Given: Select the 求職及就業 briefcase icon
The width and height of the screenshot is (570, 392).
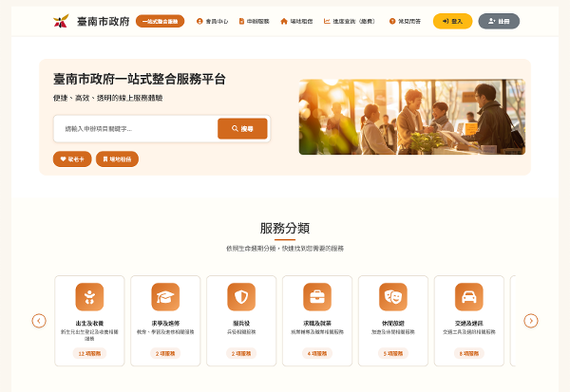Looking at the screenshot, I should pyautogui.click(x=316, y=297).
